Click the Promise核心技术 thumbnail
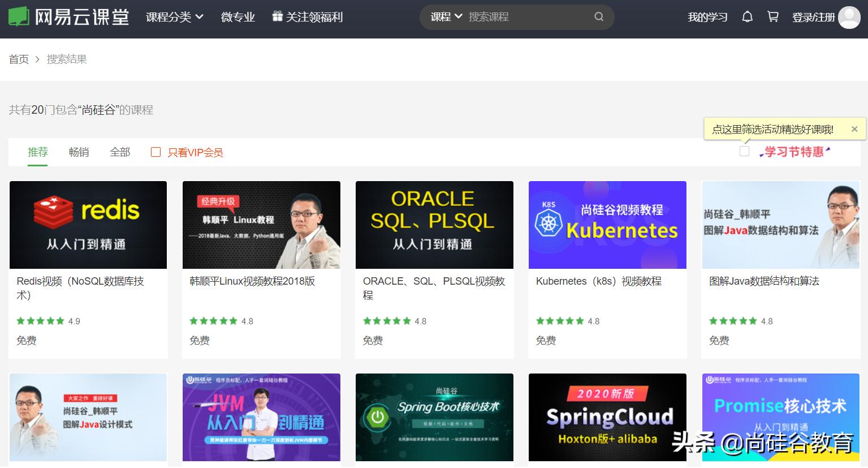This screenshot has height=468, width=868. [781, 417]
